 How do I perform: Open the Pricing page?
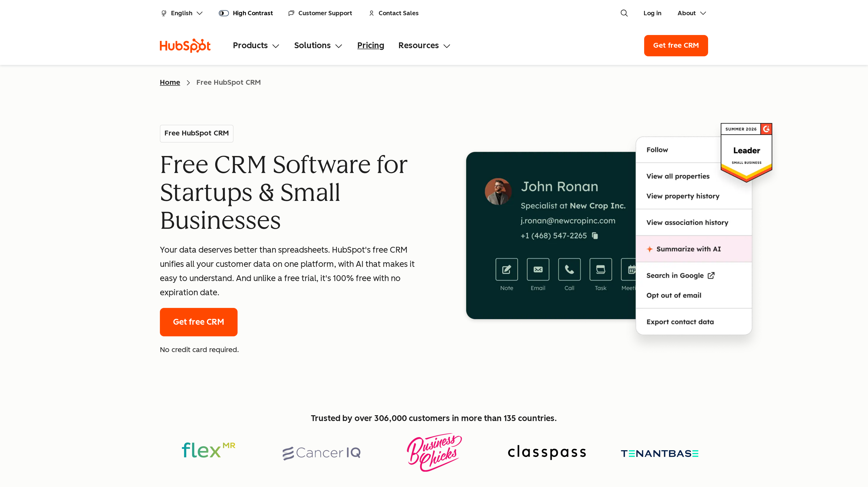(x=371, y=45)
